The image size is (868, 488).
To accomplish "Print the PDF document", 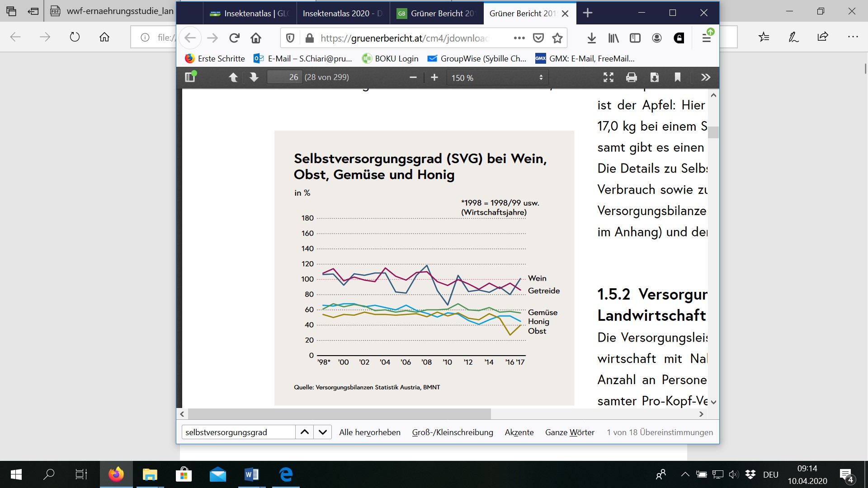I will (x=631, y=77).
